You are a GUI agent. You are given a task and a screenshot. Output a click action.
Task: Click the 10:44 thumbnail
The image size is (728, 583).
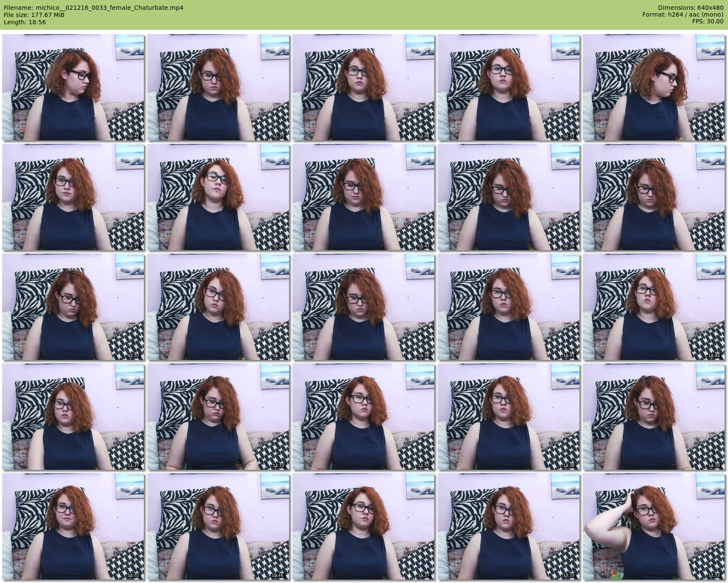(654, 307)
